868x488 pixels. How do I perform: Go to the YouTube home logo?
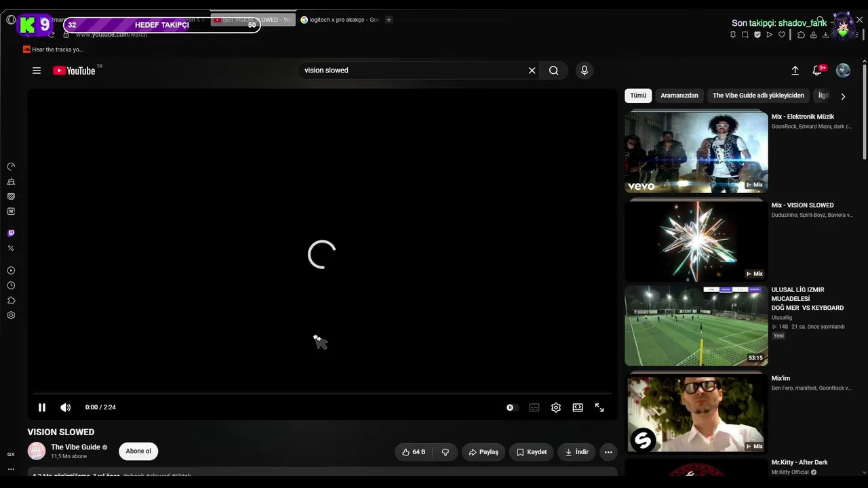click(74, 70)
